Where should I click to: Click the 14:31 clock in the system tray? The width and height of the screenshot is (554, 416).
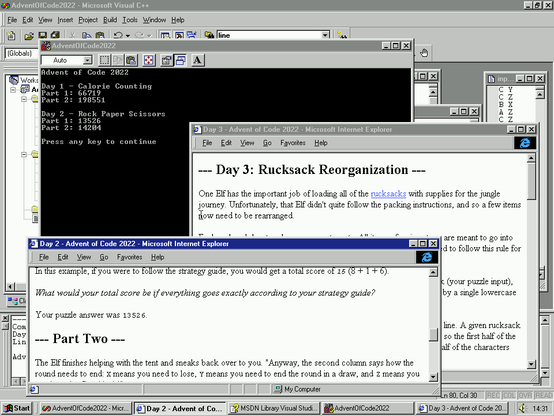(x=540, y=409)
